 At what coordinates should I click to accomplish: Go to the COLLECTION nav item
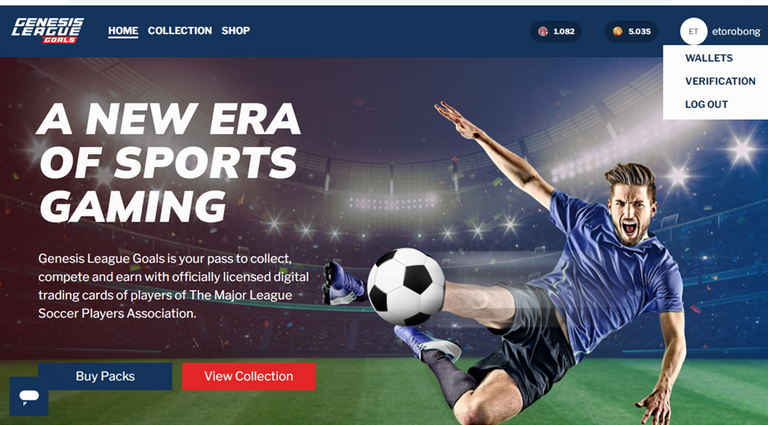pyautogui.click(x=180, y=31)
